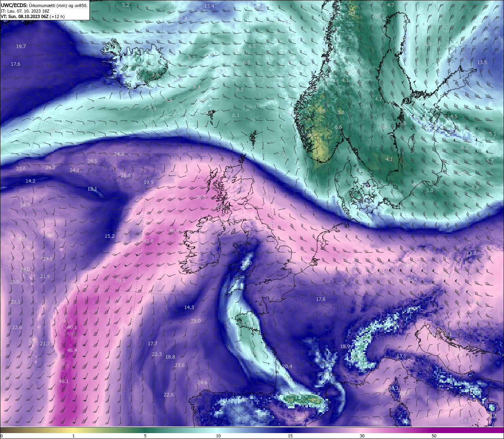Click the 10.3 value near Corsica

pyautogui.click(x=393, y=388)
